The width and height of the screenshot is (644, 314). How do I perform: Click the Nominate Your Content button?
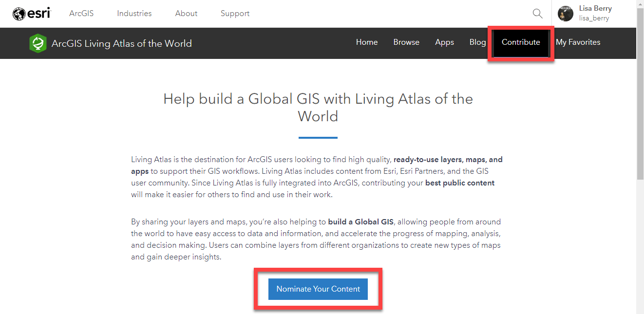318,289
